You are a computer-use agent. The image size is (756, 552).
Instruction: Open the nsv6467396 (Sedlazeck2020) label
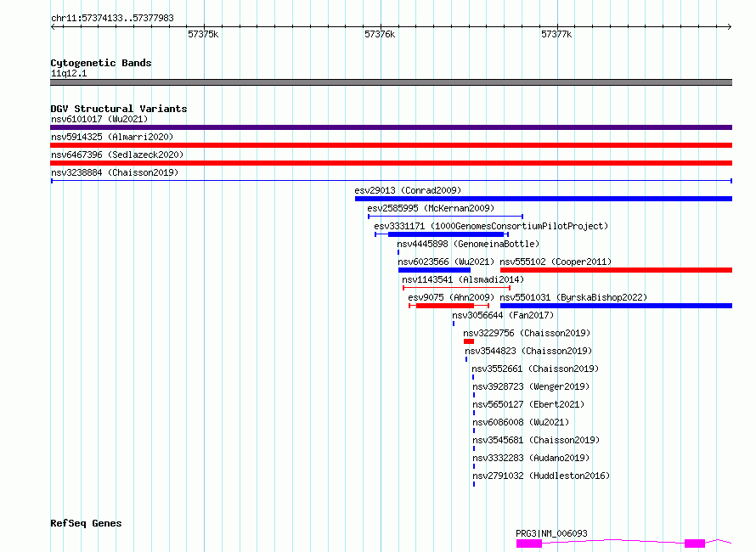(117, 155)
